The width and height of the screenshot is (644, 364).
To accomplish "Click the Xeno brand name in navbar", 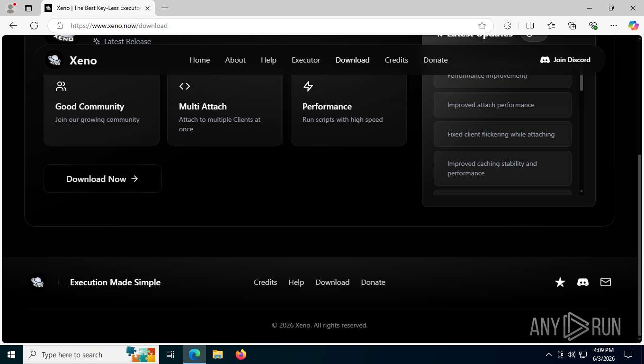I will pos(83,60).
